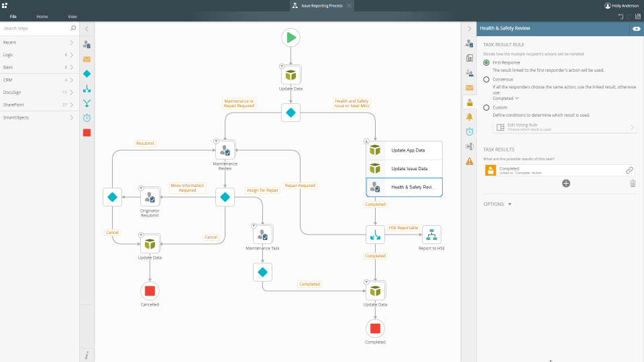This screenshot has height=362, width=644.
Task: Select the Maintenance Task step
Action: pyautogui.click(x=262, y=235)
